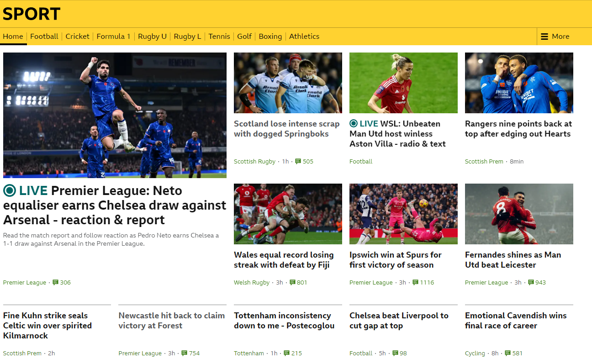Open the Rugby U section
The height and width of the screenshot is (364, 592).
click(152, 37)
